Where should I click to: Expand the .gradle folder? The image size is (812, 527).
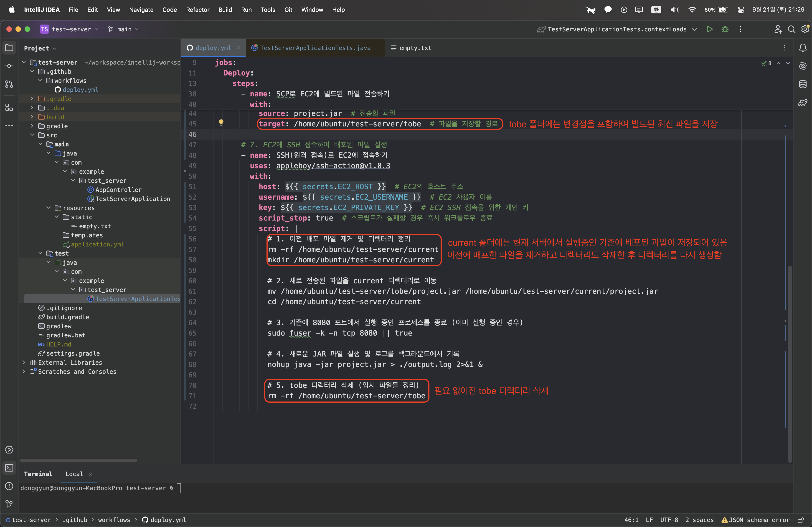click(x=32, y=99)
